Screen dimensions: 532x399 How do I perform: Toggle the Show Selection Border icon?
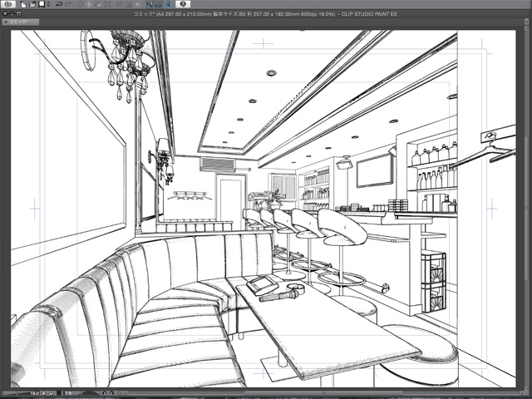(x=138, y=4)
